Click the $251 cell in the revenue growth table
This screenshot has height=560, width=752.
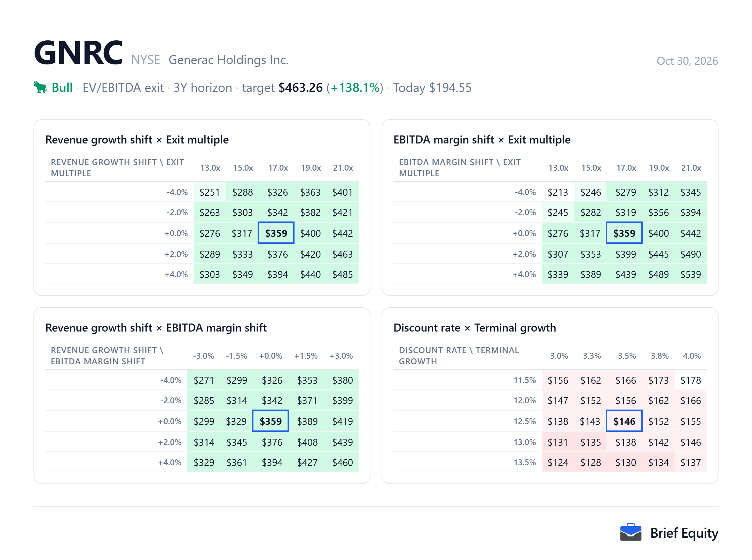click(210, 192)
